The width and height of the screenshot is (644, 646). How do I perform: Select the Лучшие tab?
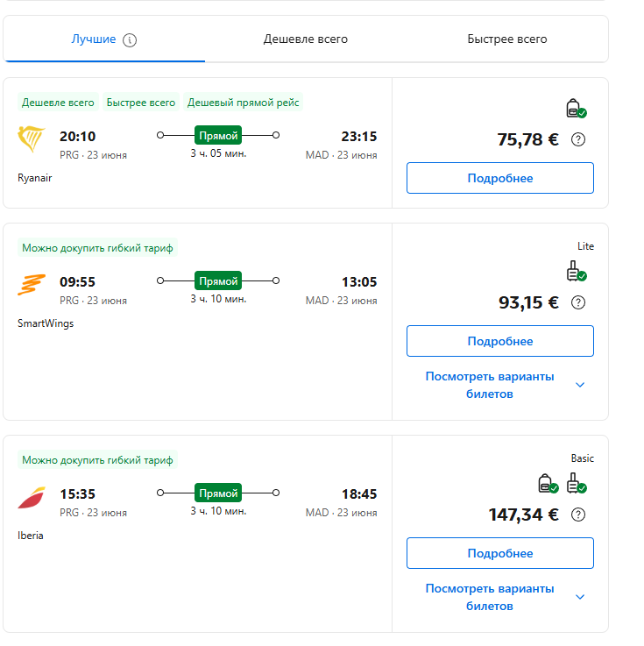coord(94,39)
